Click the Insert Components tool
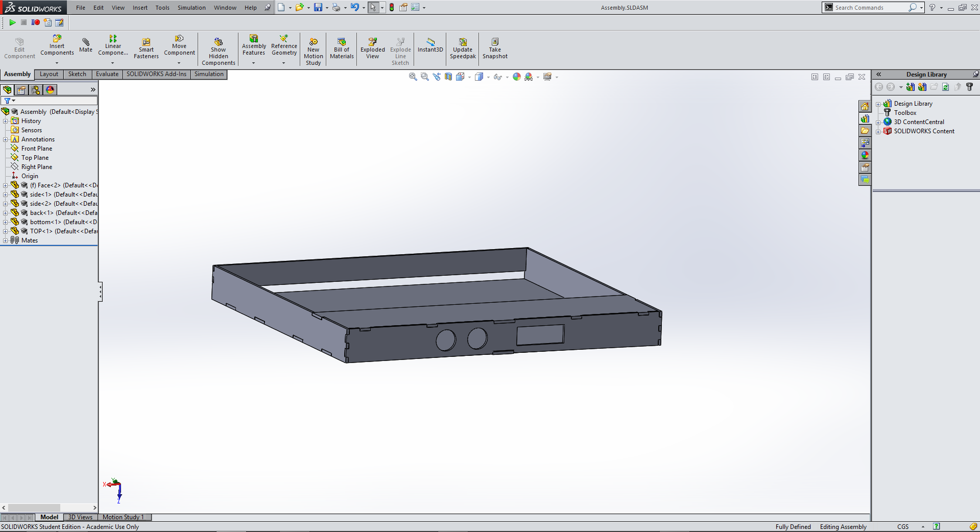The height and width of the screenshot is (532, 980). 57,46
